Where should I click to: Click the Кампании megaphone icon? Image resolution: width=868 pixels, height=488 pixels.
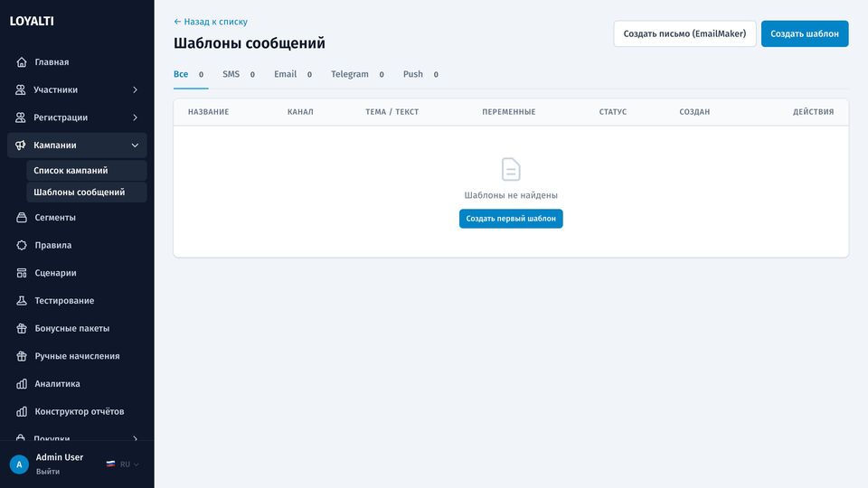pyautogui.click(x=21, y=145)
